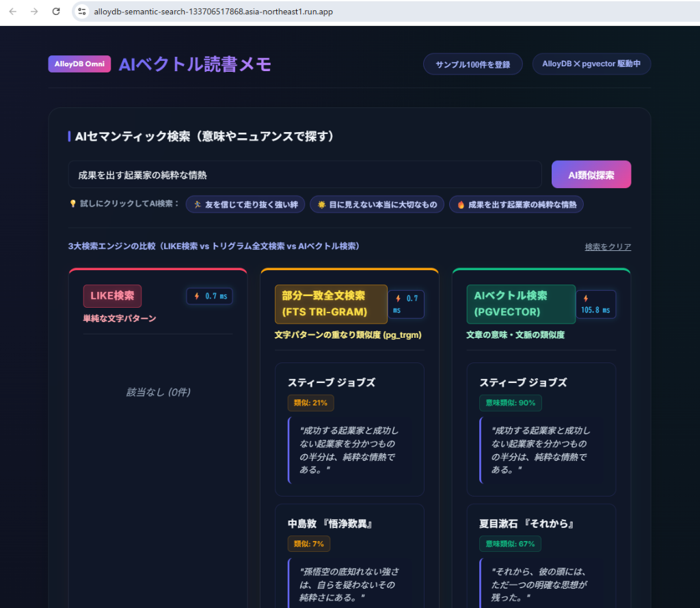The width and height of the screenshot is (700, 608).
Task: Click the 文字パターンの重なり類似度 (pg_trgm) subtitle
Action: click(x=348, y=335)
